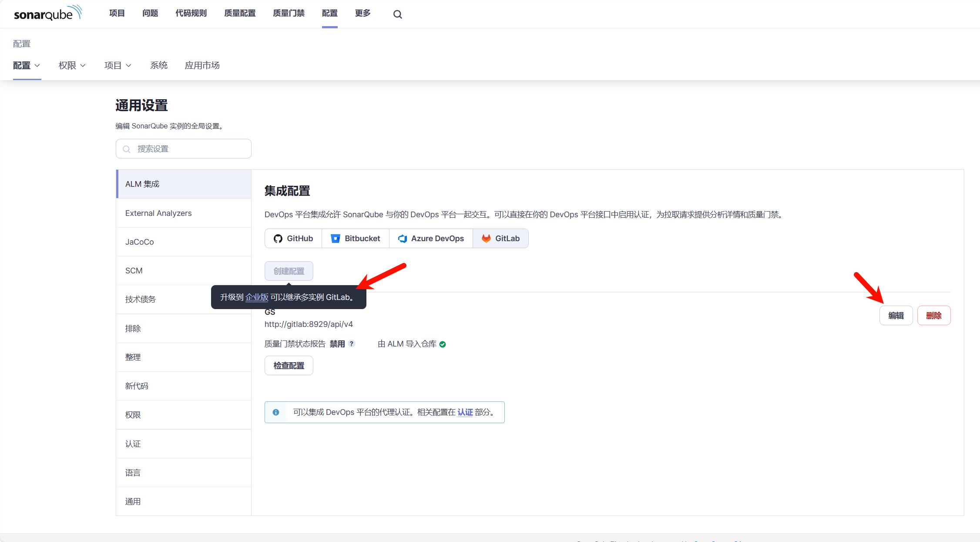Follow the 企业版 link in tooltip
980x542 pixels.
click(x=257, y=297)
